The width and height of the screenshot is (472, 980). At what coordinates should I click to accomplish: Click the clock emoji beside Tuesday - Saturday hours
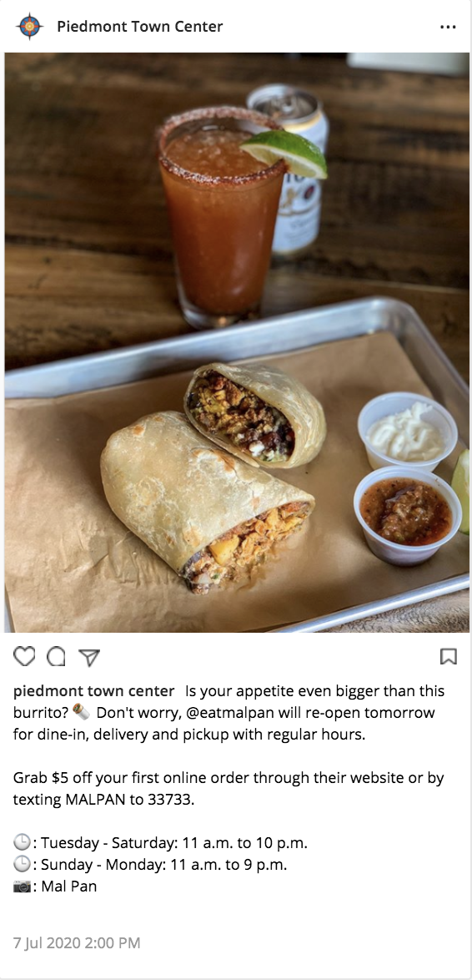point(22,842)
